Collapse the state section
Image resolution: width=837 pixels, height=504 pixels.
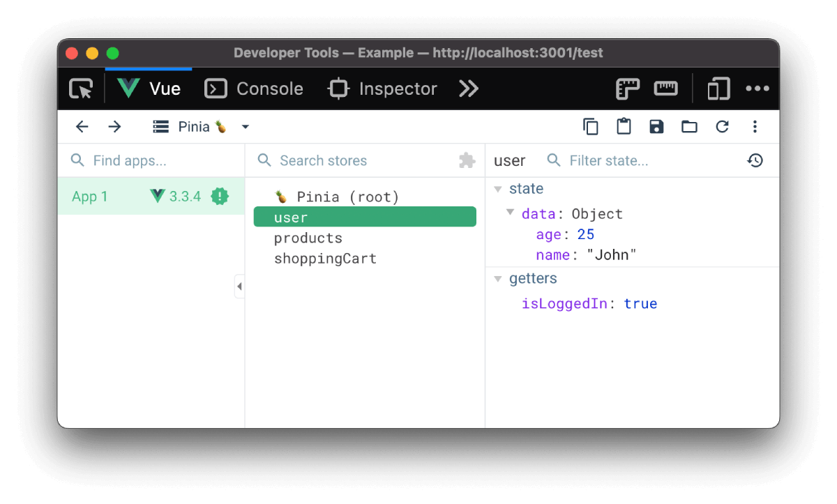point(498,189)
